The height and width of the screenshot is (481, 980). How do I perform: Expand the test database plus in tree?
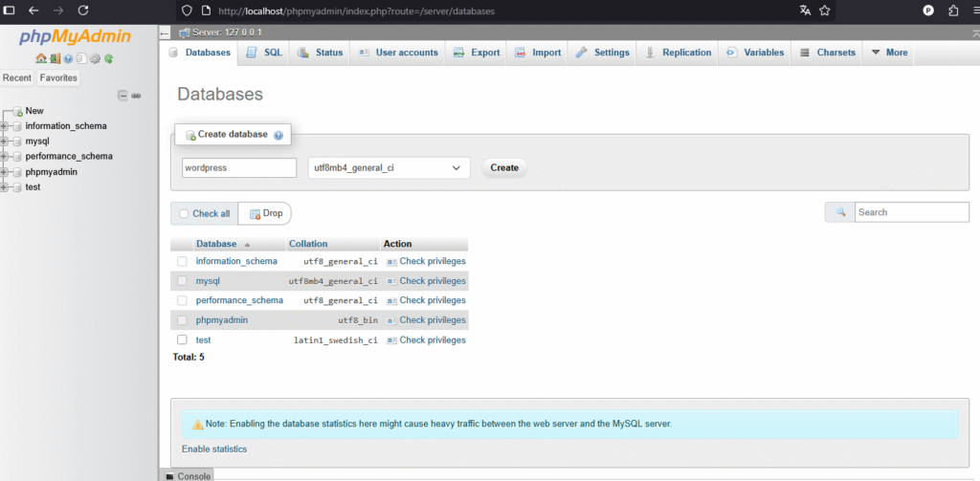[x=5, y=187]
